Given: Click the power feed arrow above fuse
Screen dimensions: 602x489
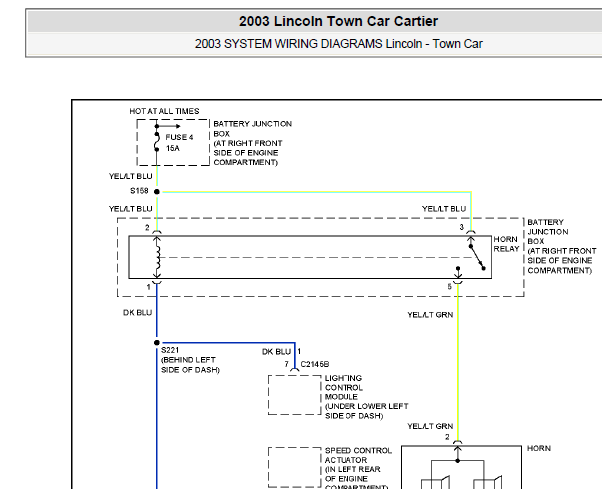Looking at the screenshot, I should [x=169, y=126].
